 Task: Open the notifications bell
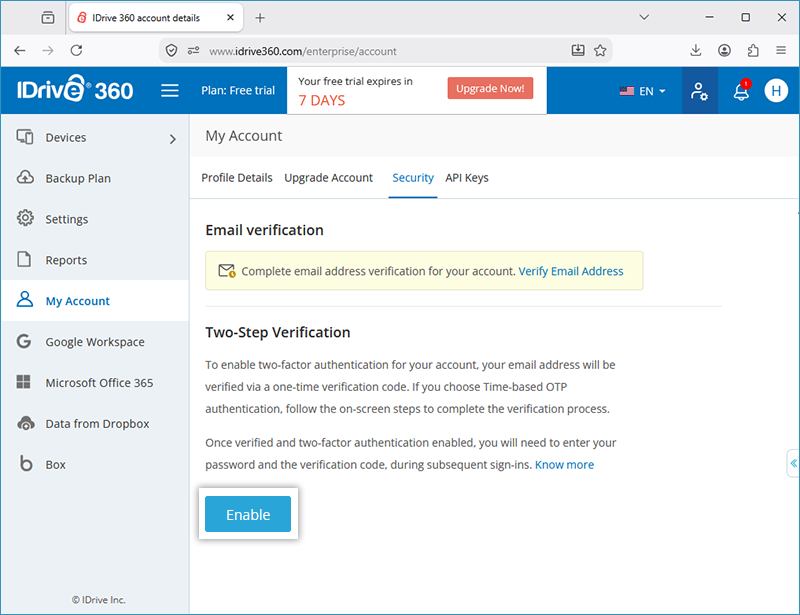click(741, 90)
